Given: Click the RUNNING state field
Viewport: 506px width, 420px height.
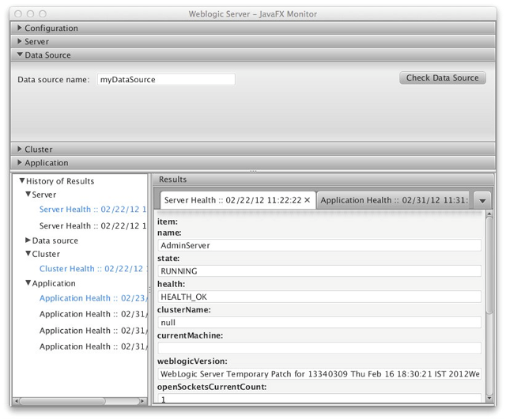Looking at the screenshot, I should [x=319, y=271].
